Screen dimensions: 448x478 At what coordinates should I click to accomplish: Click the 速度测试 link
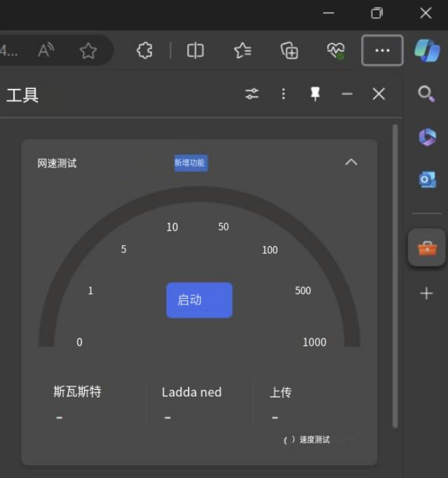pos(314,440)
